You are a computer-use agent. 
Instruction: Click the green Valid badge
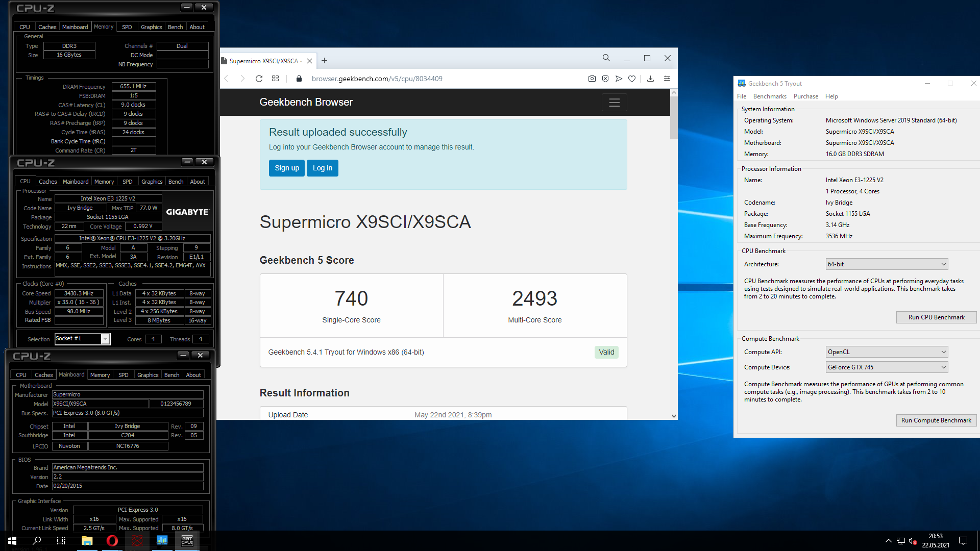[x=606, y=352]
